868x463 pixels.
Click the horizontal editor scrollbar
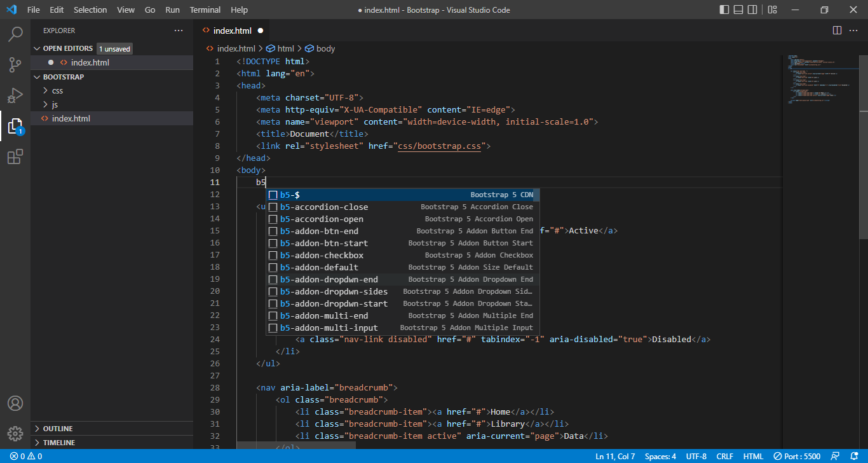(x=296, y=446)
